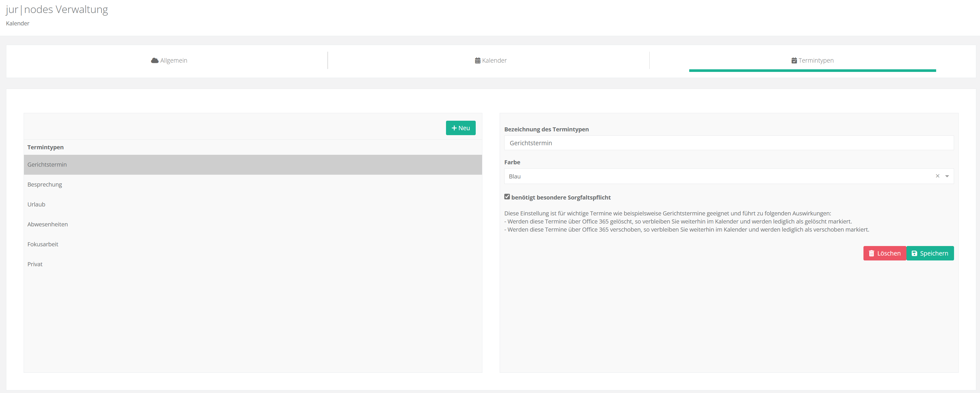Clear the Farbe selection with the X

point(937,176)
